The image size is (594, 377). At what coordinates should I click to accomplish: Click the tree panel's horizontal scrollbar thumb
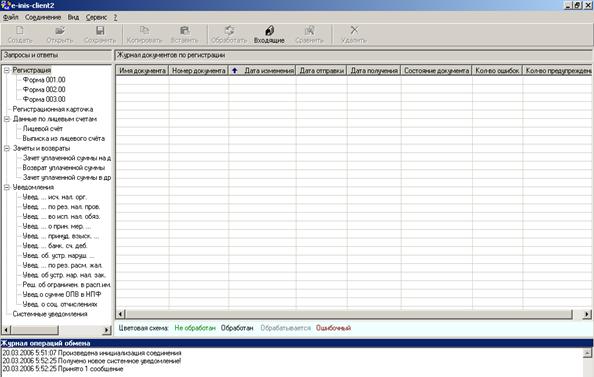(x=34, y=330)
